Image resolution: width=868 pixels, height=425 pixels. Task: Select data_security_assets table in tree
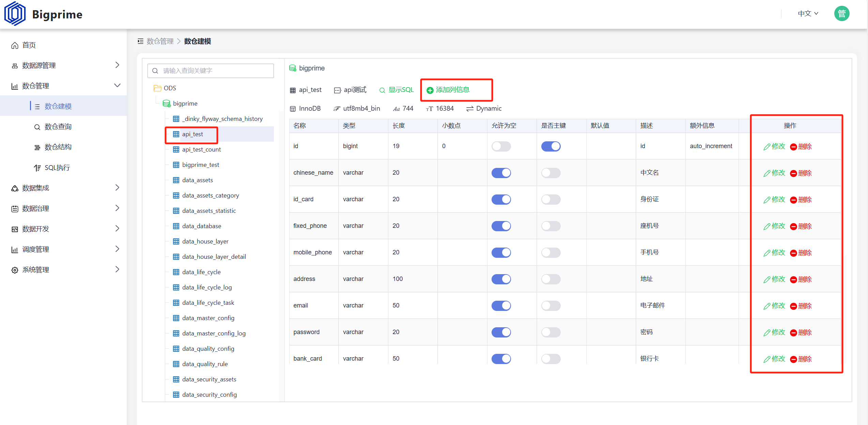coord(209,379)
